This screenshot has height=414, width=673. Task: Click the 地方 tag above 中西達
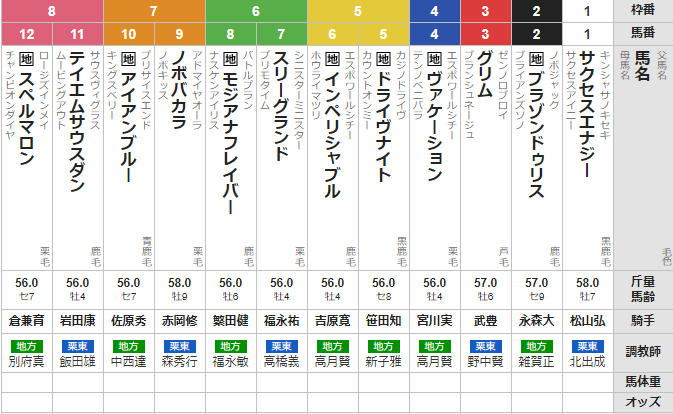pyautogui.click(x=128, y=346)
